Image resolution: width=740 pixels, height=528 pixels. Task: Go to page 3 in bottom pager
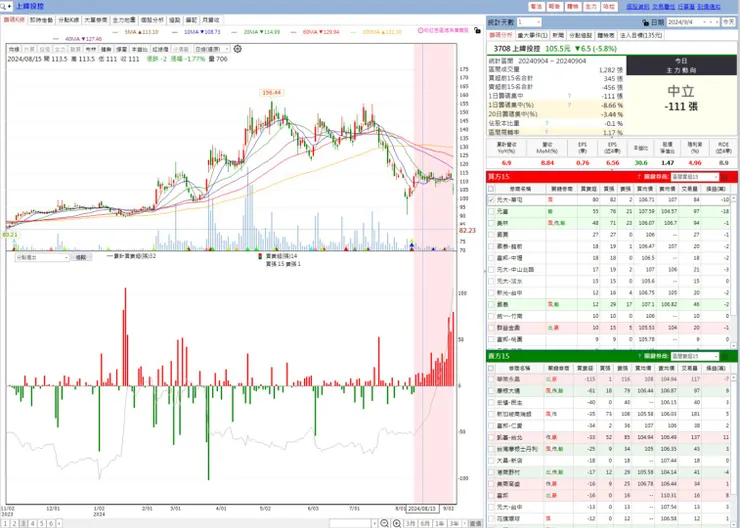23,523
